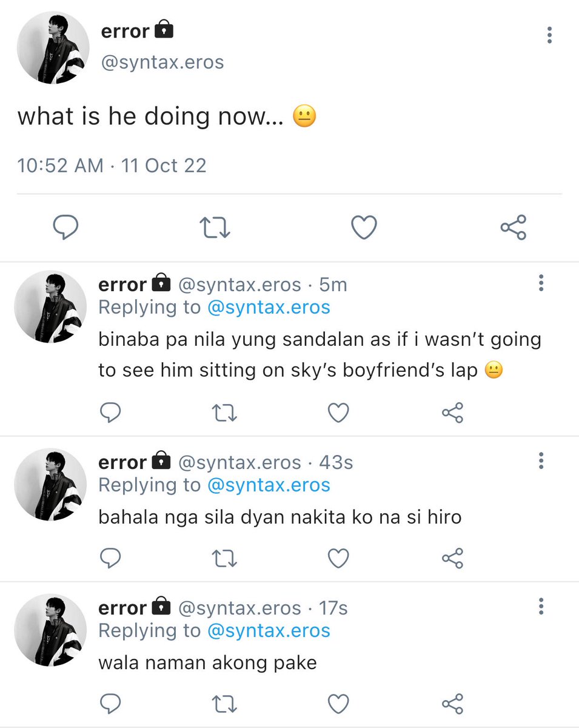Open more options for the 43s reply
The height and width of the screenshot is (728, 579).
(x=541, y=460)
